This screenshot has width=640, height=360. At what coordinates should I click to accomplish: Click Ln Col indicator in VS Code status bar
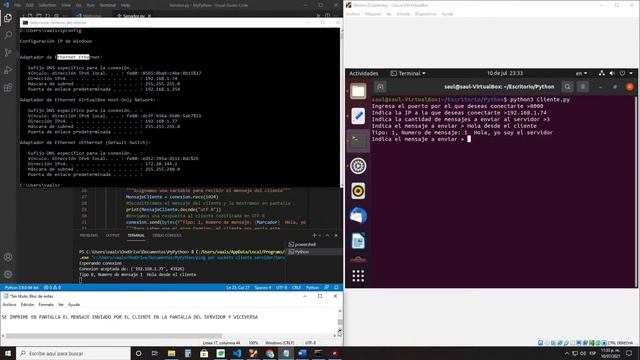pyautogui.click(x=238, y=288)
